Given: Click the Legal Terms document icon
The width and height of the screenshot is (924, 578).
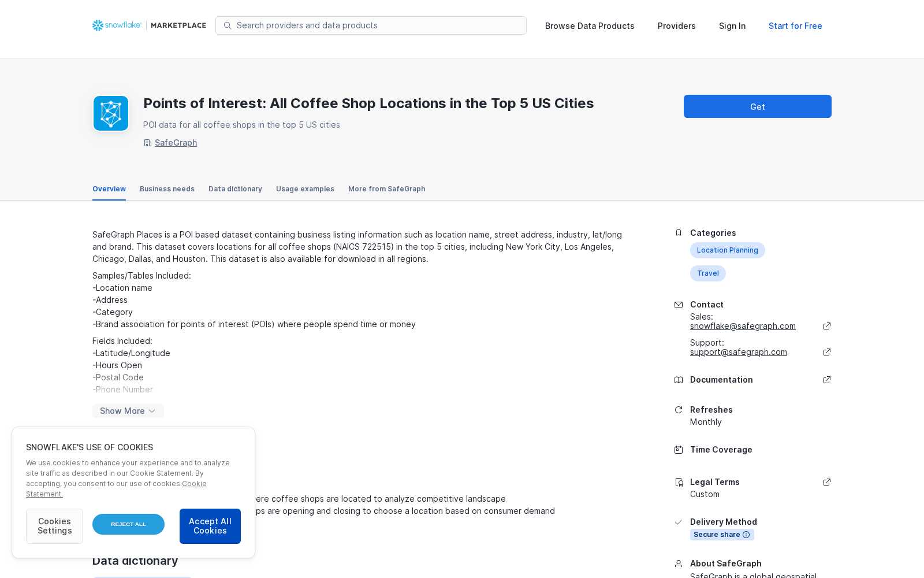Looking at the screenshot, I should [679, 482].
